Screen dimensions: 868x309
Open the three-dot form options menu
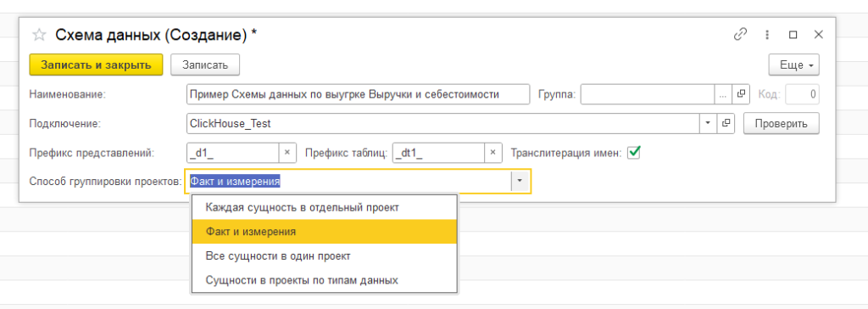pyautogui.click(x=767, y=35)
